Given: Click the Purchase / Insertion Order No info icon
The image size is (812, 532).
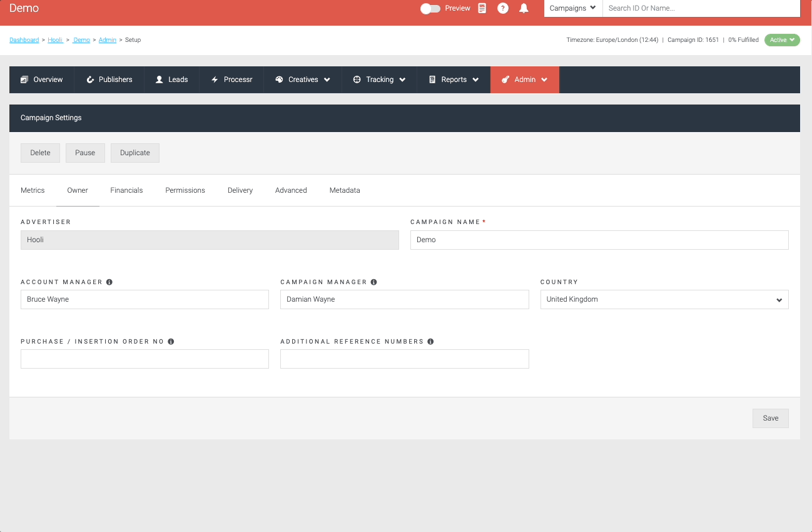Looking at the screenshot, I should tap(171, 342).
